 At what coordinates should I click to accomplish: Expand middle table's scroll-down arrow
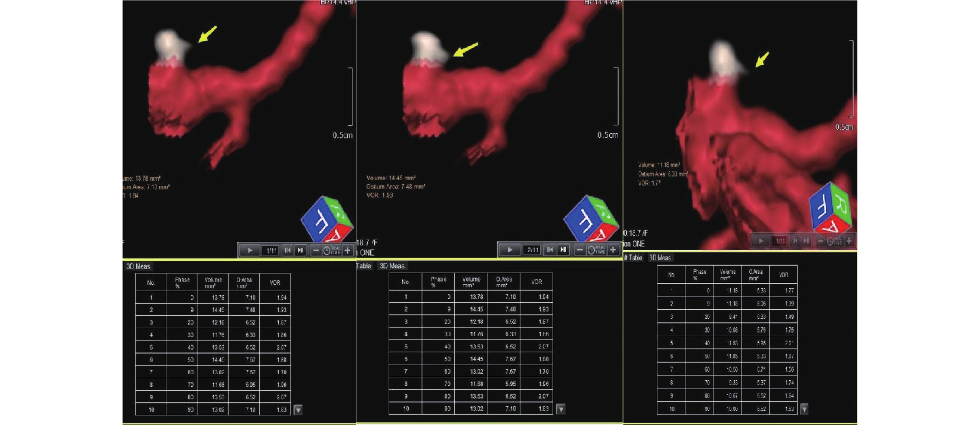pyautogui.click(x=561, y=409)
